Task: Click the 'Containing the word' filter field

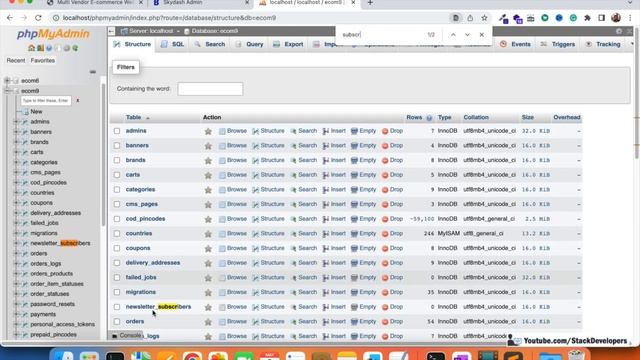Action: (x=210, y=89)
